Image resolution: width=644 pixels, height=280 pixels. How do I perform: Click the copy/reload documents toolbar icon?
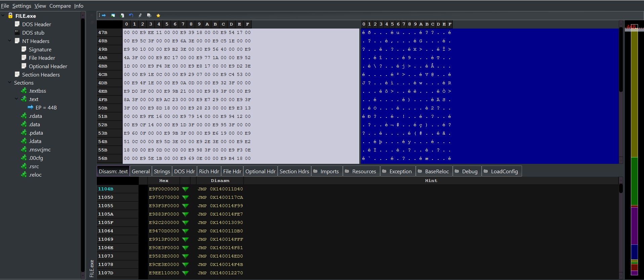click(x=149, y=15)
